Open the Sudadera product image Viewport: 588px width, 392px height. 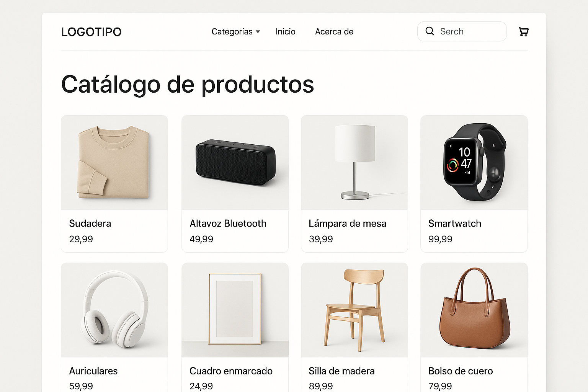tap(114, 163)
